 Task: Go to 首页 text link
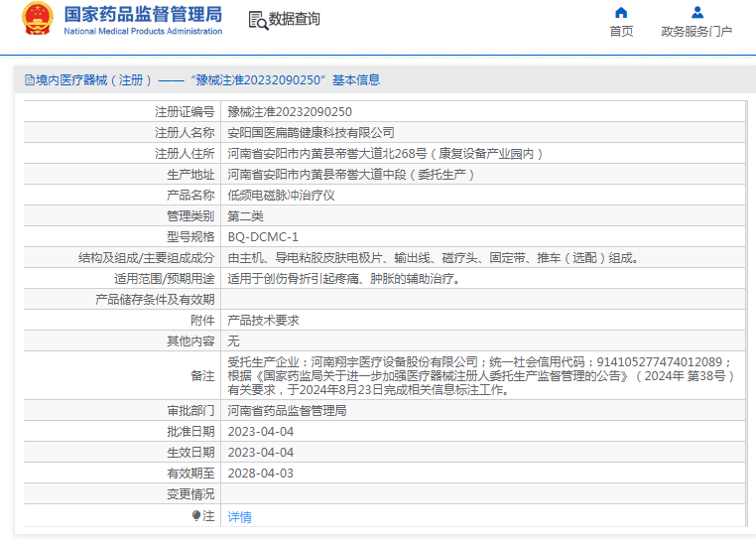(621, 32)
